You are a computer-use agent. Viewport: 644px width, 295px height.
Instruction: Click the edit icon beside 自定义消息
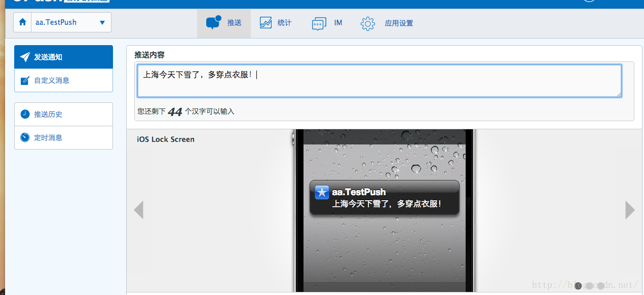(25, 81)
